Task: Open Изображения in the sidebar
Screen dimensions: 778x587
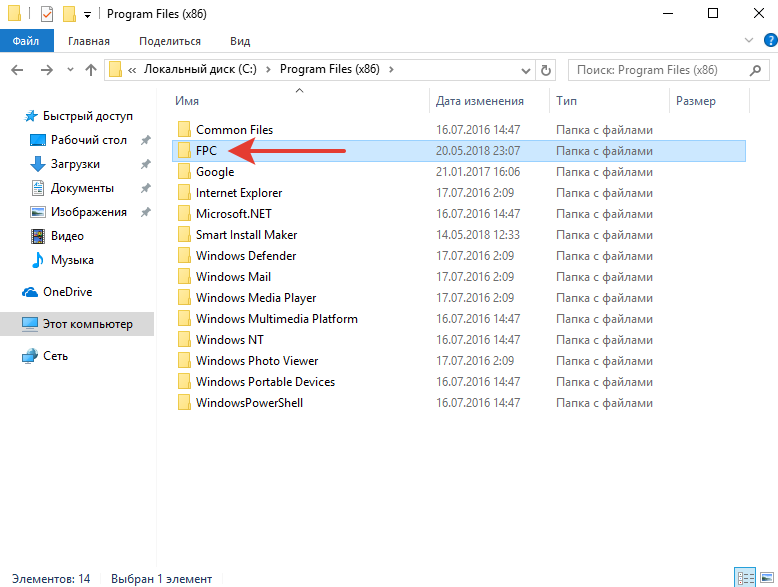Action: (89, 212)
